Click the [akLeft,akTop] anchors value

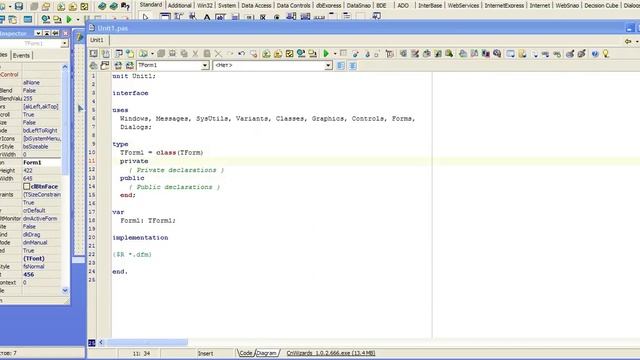(x=42, y=107)
